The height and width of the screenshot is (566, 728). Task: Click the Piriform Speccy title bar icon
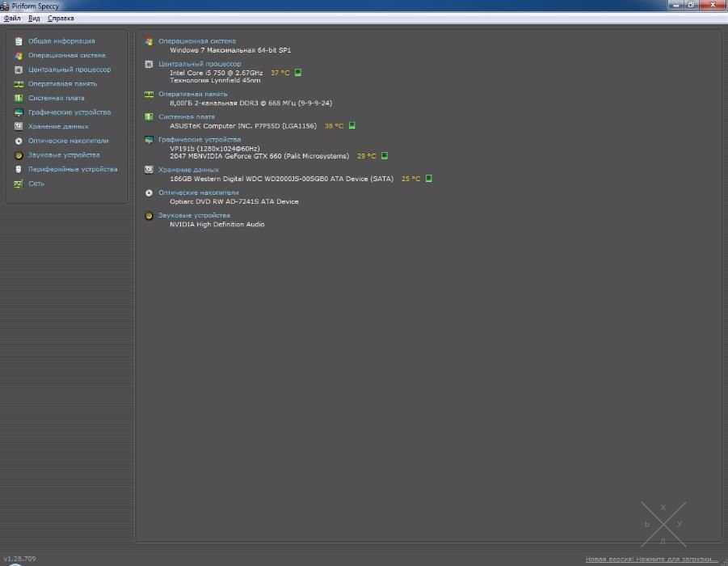point(5,6)
